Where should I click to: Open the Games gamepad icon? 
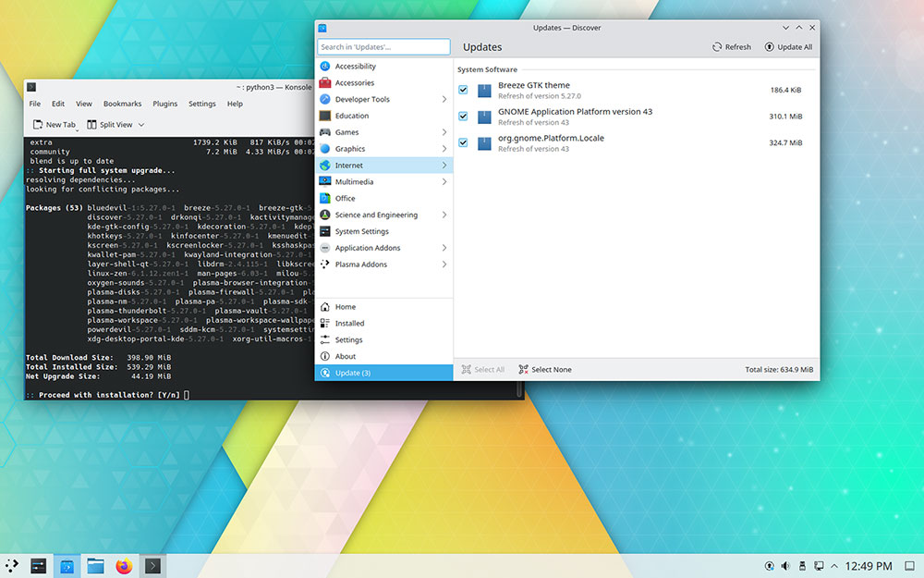point(324,132)
